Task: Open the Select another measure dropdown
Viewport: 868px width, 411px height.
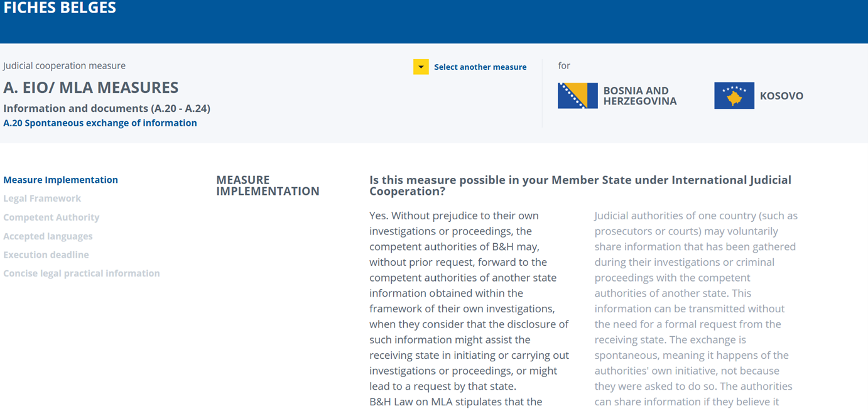Action: click(x=480, y=67)
